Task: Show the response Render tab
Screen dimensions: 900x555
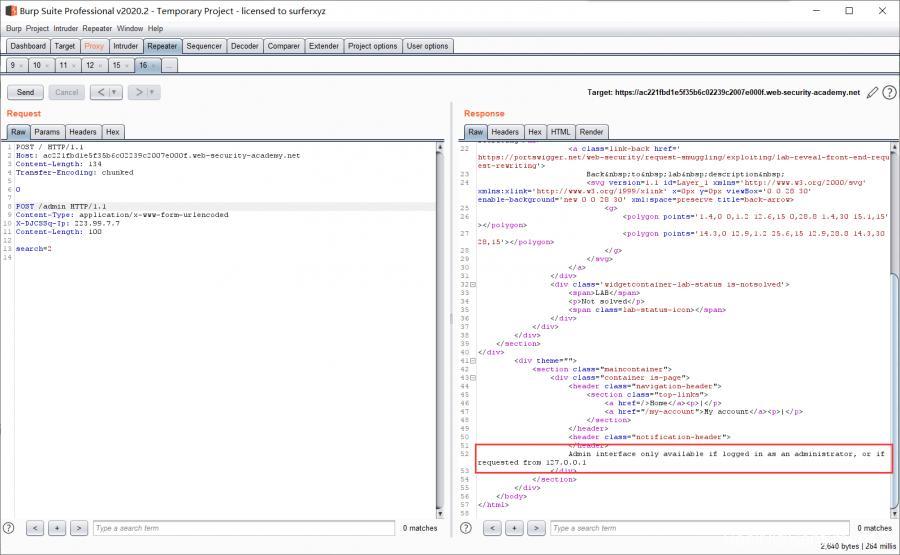Action: pyautogui.click(x=591, y=132)
